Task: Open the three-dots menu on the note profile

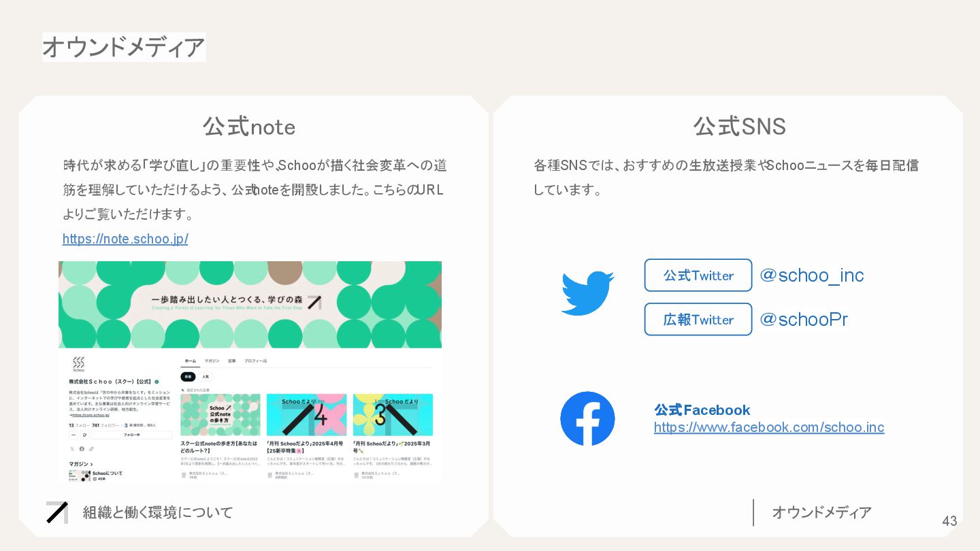Action: 73,435
